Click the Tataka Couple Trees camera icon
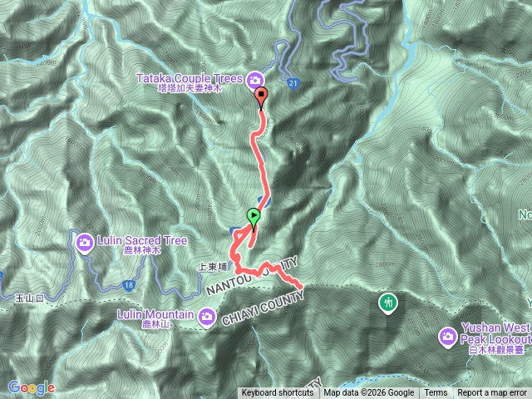This screenshot has width=532, height=399. [x=255, y=81]
